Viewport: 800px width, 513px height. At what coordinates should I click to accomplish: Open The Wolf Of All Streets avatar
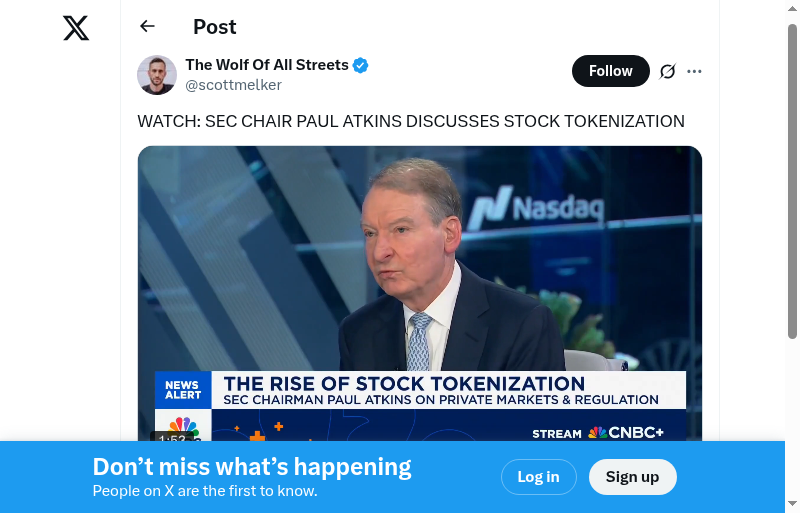point(157,75)
